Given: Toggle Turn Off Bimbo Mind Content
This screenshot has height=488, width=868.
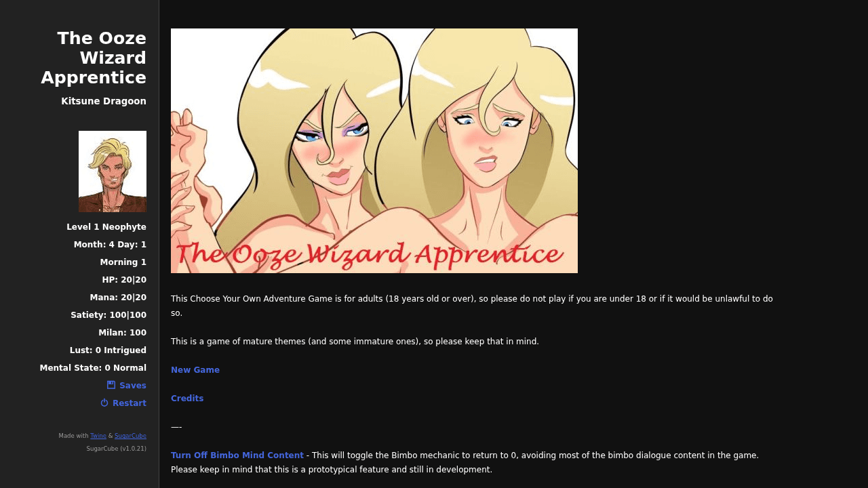Looking at the screenshot, I should coord(237,455).
